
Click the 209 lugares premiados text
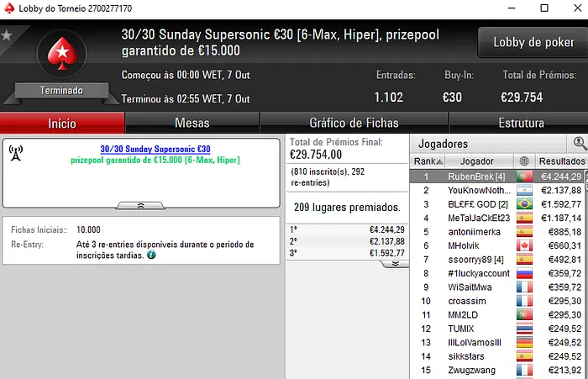(x=347, y=207)
